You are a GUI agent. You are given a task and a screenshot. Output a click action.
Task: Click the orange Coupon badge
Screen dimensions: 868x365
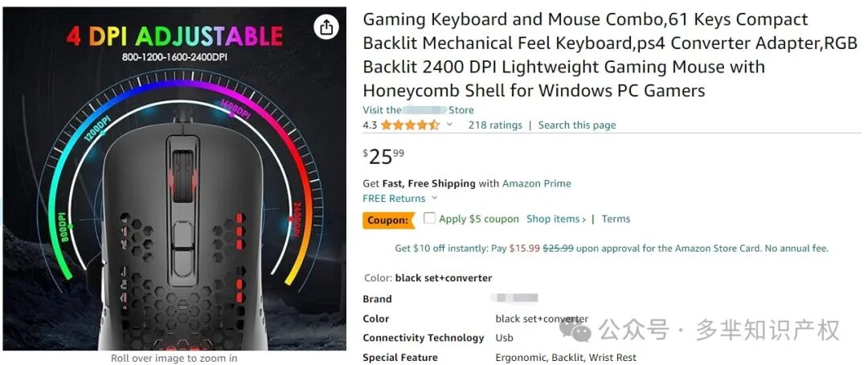[389, 220]
